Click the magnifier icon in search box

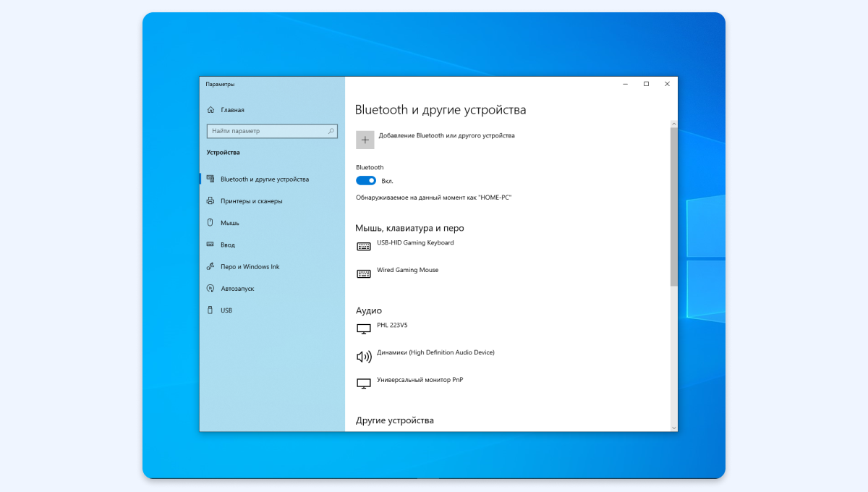point(331,131)
